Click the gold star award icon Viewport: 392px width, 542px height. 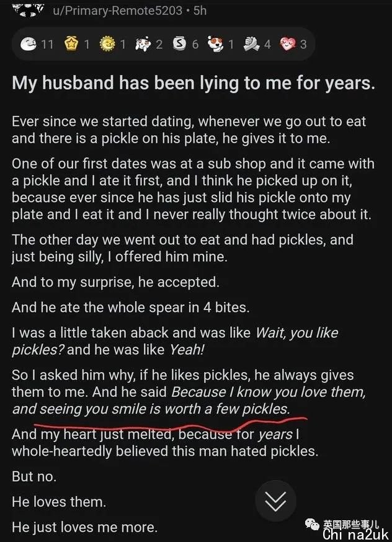pyautogui.click(x=71, y=44)
